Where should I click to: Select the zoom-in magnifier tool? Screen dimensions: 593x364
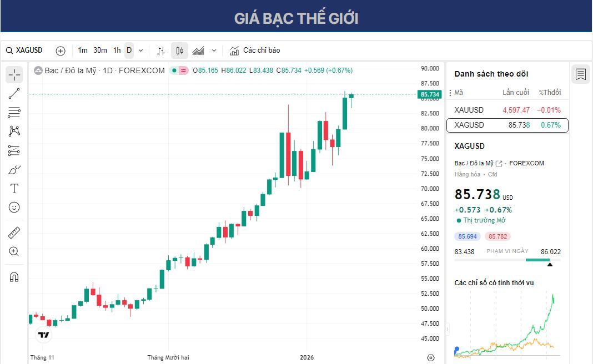pyautogui.click(x=14, y=251)
